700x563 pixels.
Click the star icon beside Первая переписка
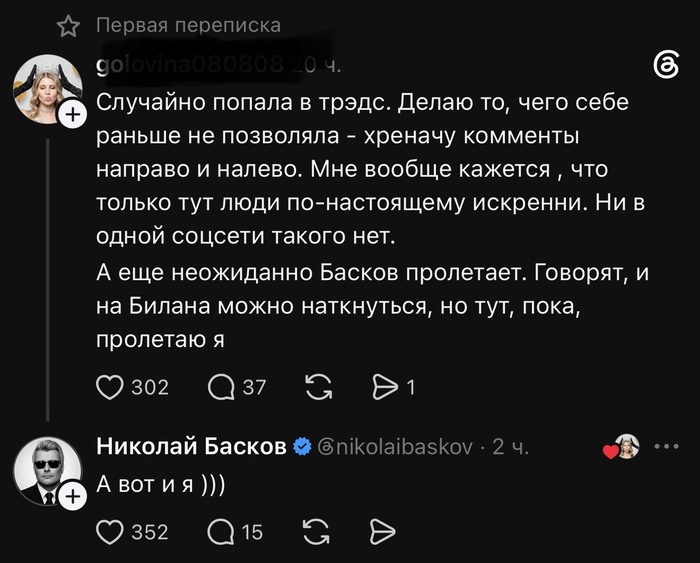pos(68,25)
